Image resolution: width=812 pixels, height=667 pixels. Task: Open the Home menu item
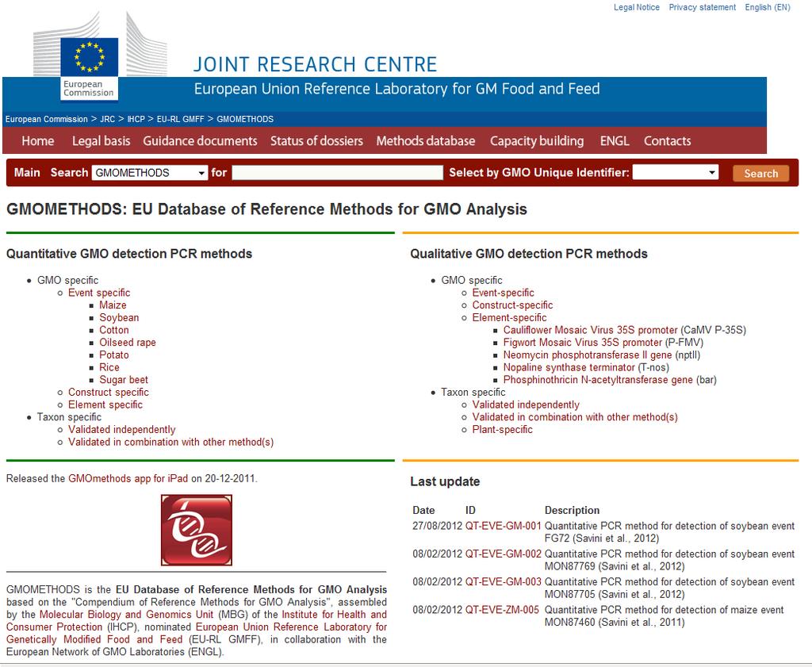(x=38, y=141)
